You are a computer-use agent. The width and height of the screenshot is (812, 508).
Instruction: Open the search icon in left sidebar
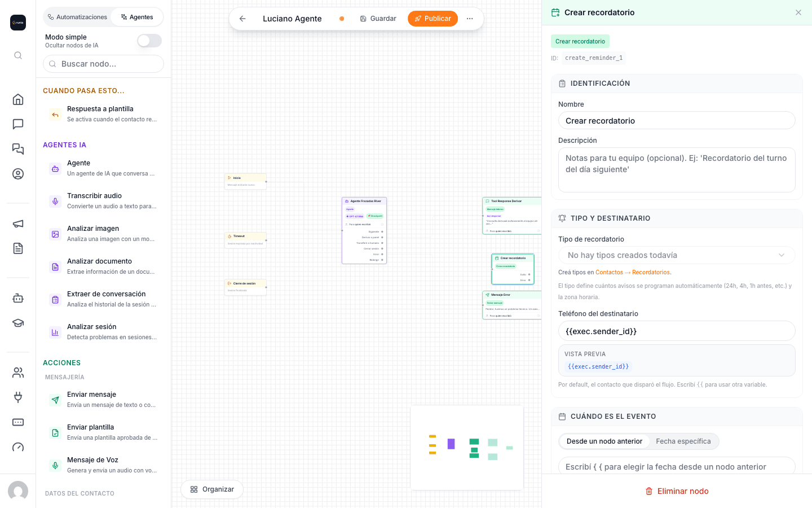pos(18,55)
